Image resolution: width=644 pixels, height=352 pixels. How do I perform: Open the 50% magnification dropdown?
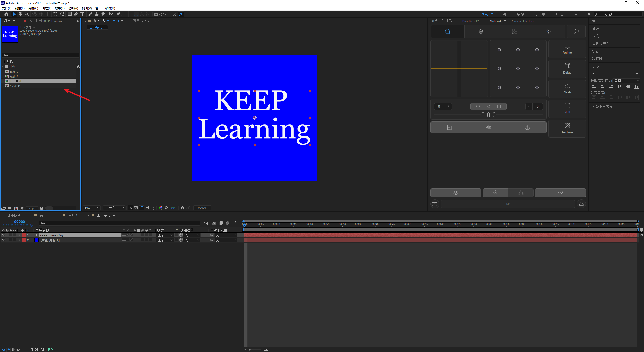pyautogui.click(x=92, y=208)
